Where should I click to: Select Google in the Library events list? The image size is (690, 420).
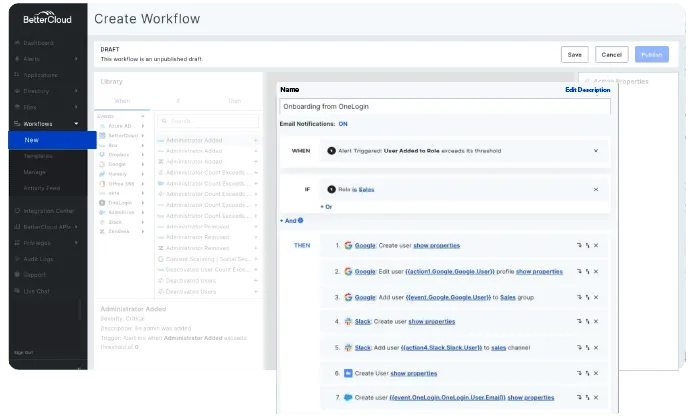(x=117, y=164)
